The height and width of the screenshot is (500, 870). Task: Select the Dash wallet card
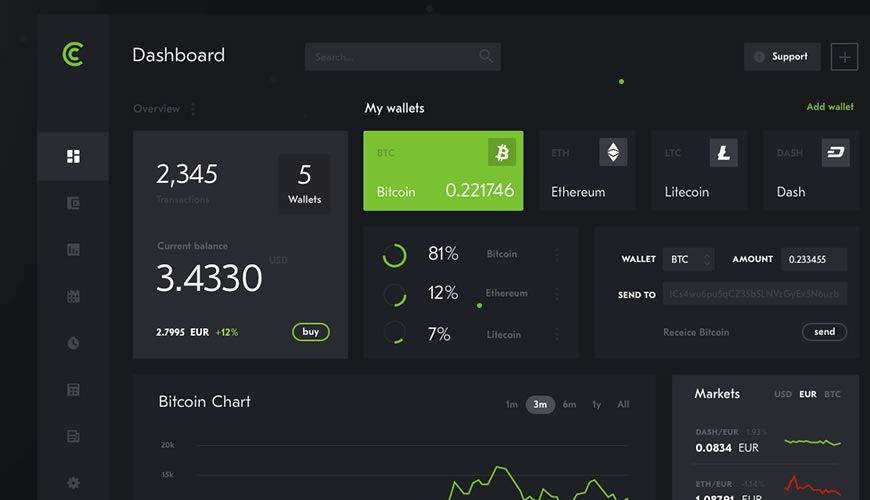(x=811, y=171)
